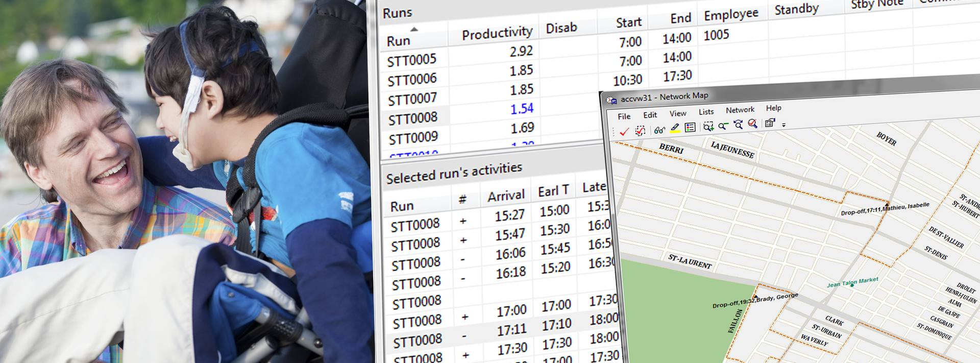This screenshot has width=980, height=363.
Task: Click the zoom-out magnifier icon
Action: tap(723, 126)
